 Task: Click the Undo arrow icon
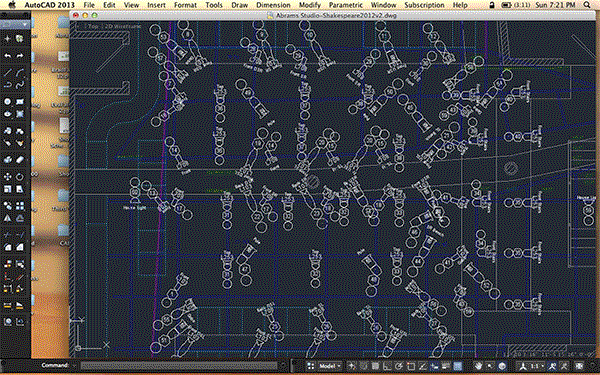(x=8, y=55)
